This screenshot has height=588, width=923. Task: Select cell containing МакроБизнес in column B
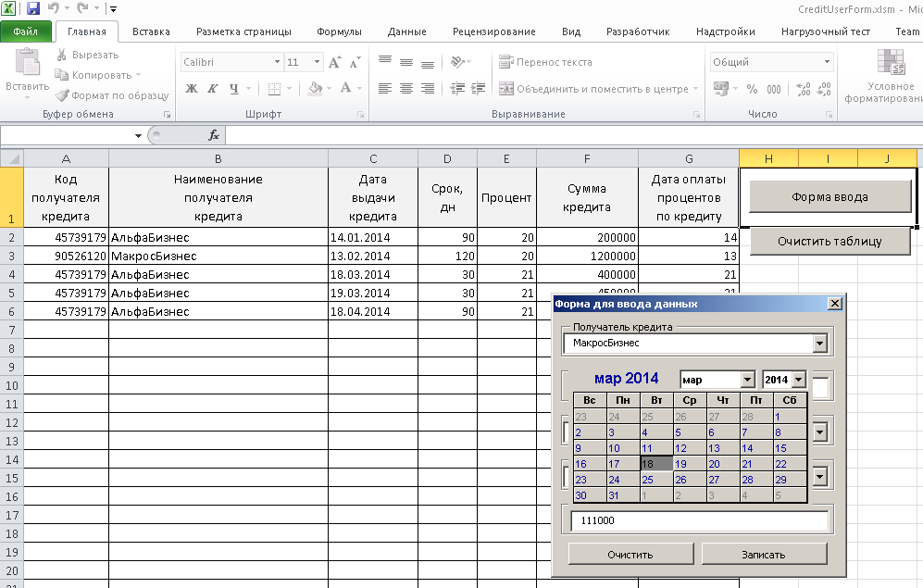click(x=218, y=256)
